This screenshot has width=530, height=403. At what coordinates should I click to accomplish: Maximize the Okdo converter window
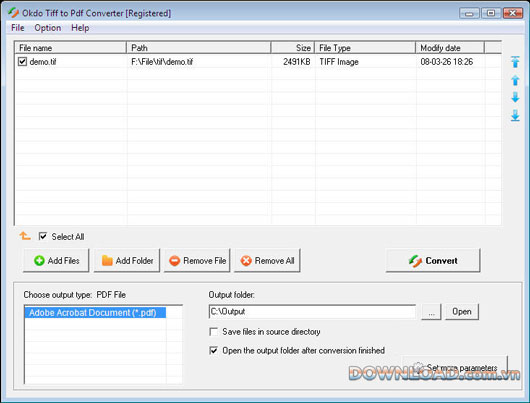pyautogui.click(x=491, y=13)
